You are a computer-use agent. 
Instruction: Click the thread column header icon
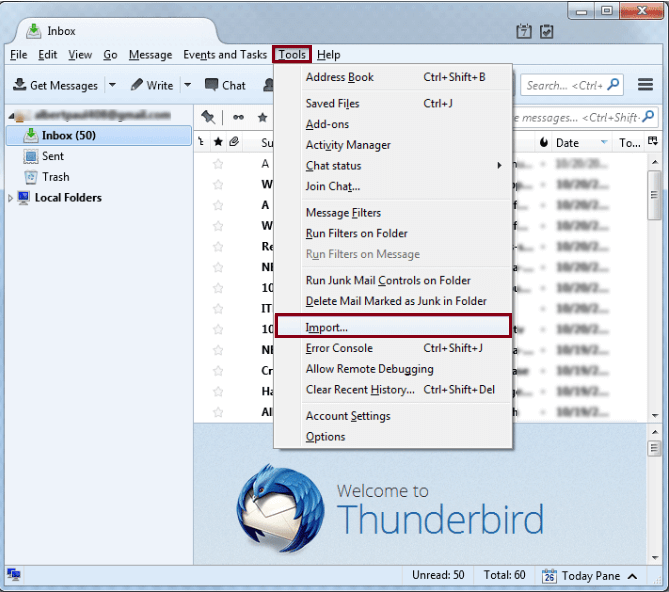pos(201,142)
